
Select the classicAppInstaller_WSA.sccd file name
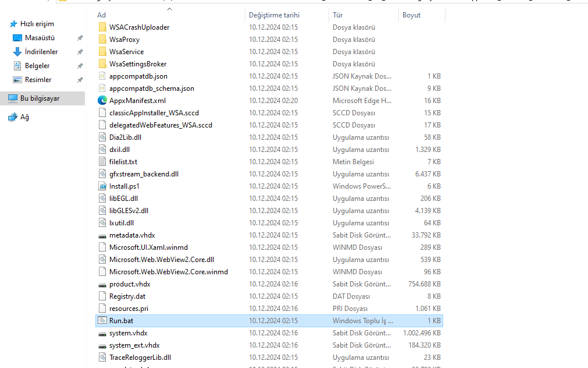(x=154, y=113)
